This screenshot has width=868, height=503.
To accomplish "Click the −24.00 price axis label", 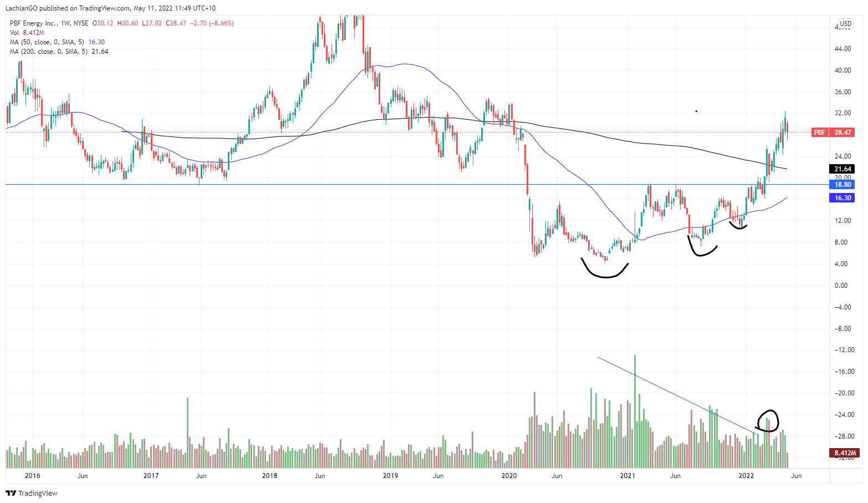I will [x=844, y=415].
